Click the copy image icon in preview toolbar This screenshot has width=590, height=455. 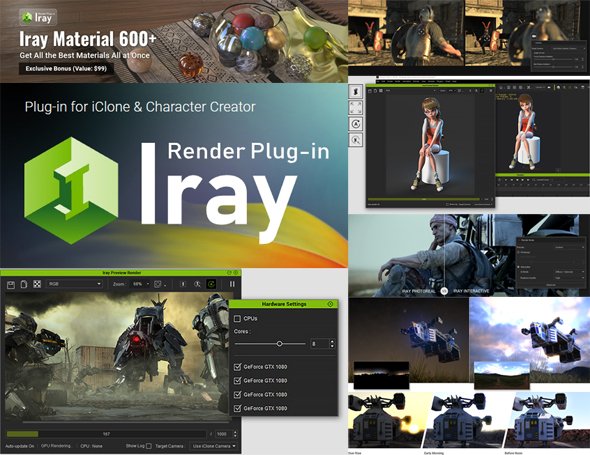tap(24, 284)
